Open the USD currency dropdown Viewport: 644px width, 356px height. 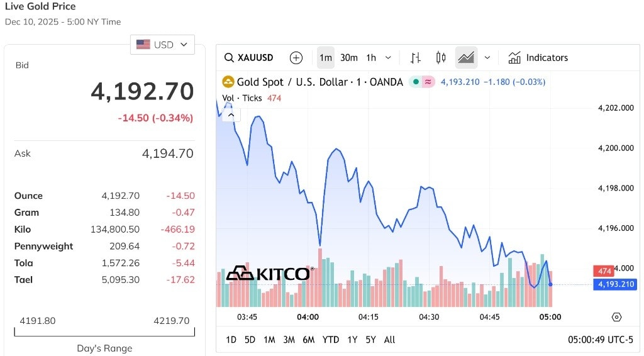tap(162, 45)
